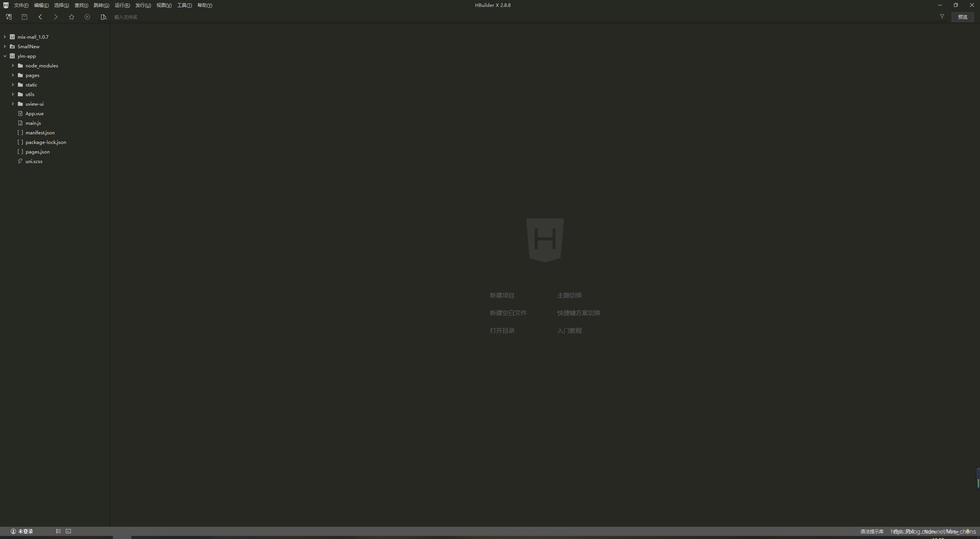Expand the node_modules folder
Viewport: 980px width, 539px height.
tap(13, 65)
